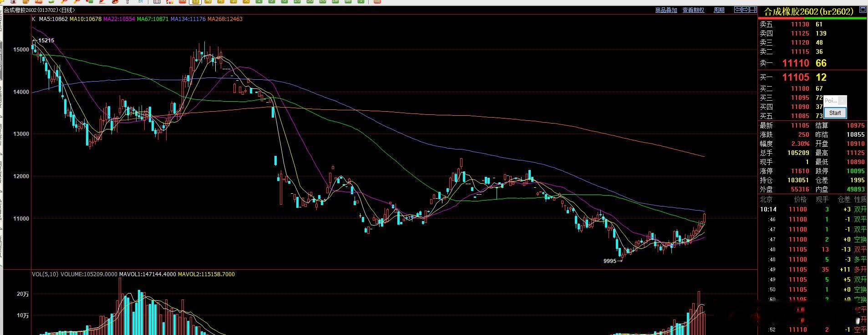Image resolution: width=868 pixels, height=335 pixels.
Task: Click the 多开 trade type entry
Action: [x=860, y=270]
